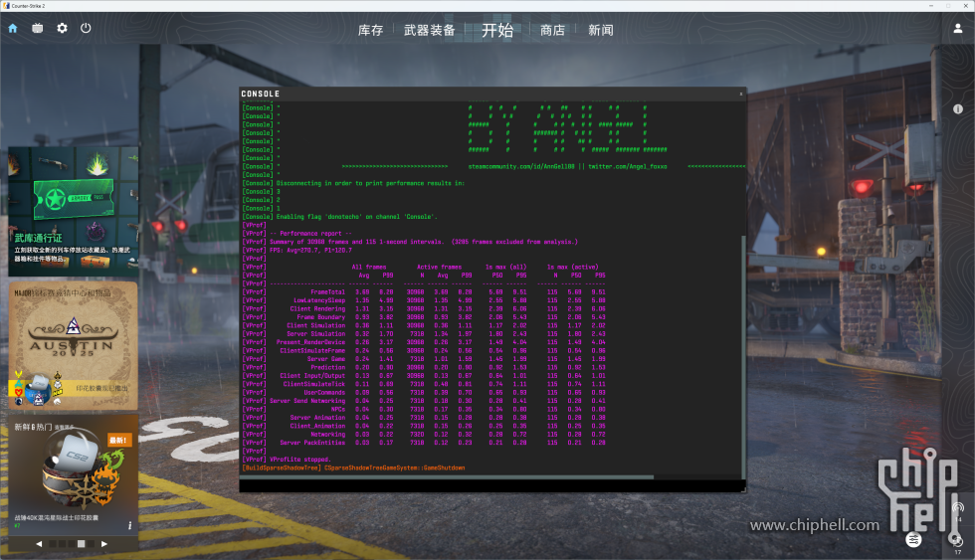Click the 'VProfLite stopped.' line
Viewport: 975px width, 560px height.
299,460
